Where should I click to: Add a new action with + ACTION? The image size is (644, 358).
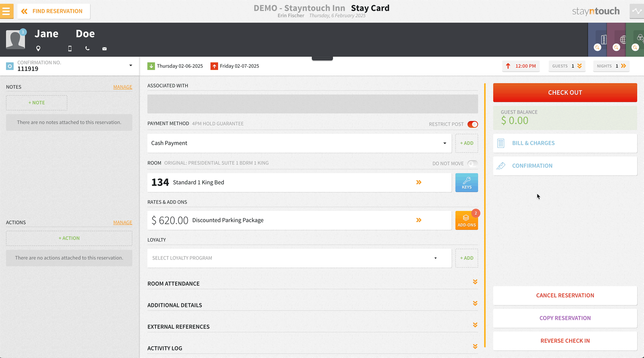pos(69,238)
